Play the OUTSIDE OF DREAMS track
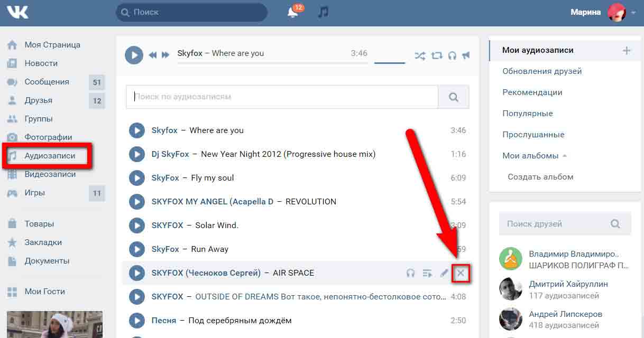 coord(137,297)
